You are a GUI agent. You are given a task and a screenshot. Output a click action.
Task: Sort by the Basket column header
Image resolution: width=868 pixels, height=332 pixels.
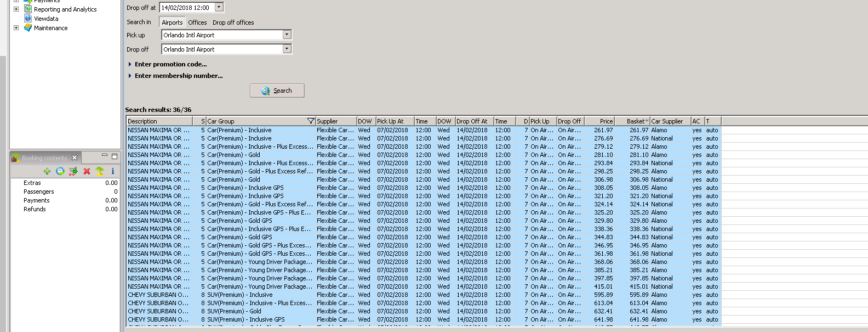tap(632, 121)
